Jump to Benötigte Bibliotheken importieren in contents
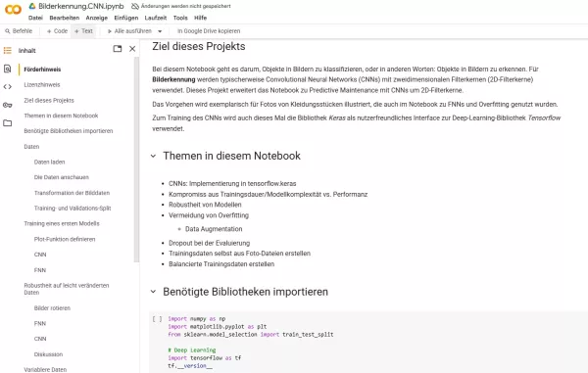The image size is (588, 373). tap(69, 131)
